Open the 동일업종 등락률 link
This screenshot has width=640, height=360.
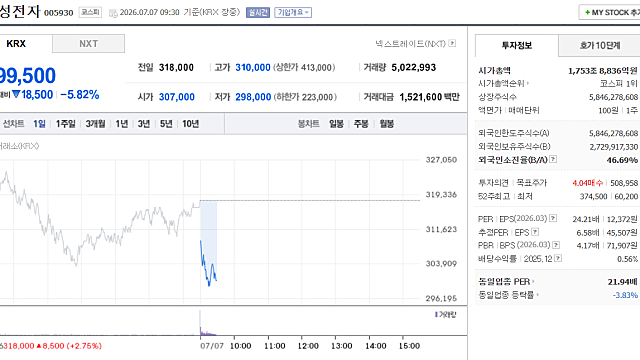508,295
